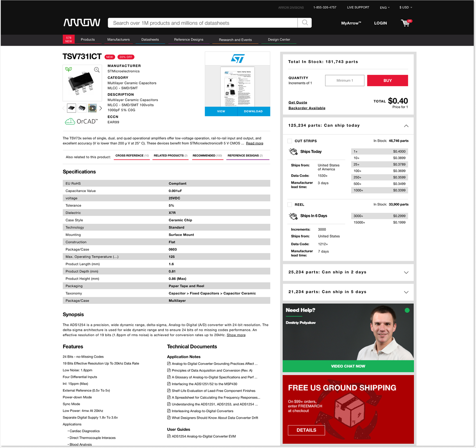Click the BUY button

[387, 80]
